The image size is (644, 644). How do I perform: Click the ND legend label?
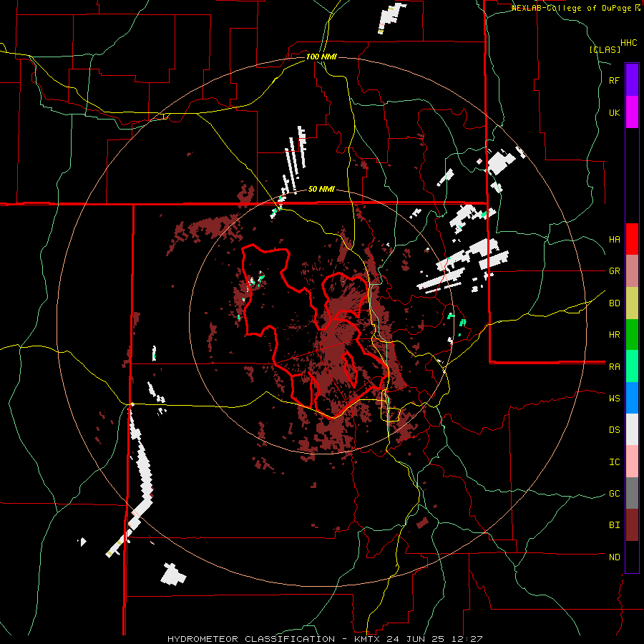(615, 557)
